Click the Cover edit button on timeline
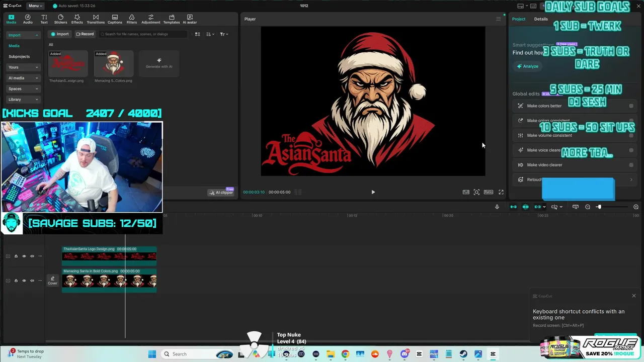This screenshot has width=644, height=362. tap(52, 281)
